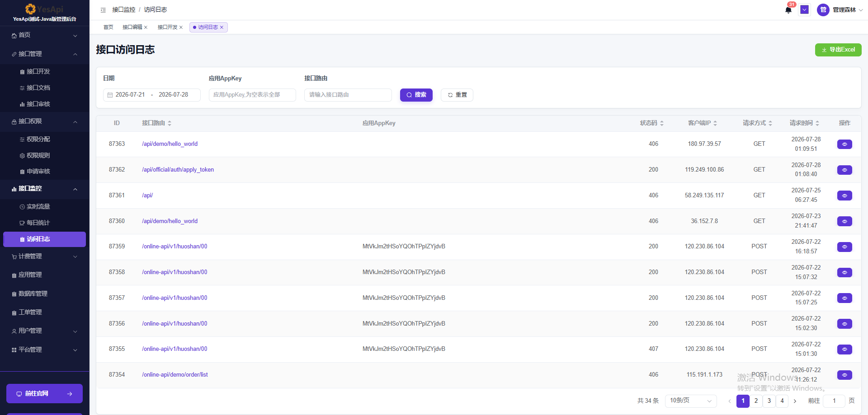Viewport: 868px width, 415px height.
Task: Expand the 用户管理 sidebar menu
Action: (44, 331)
